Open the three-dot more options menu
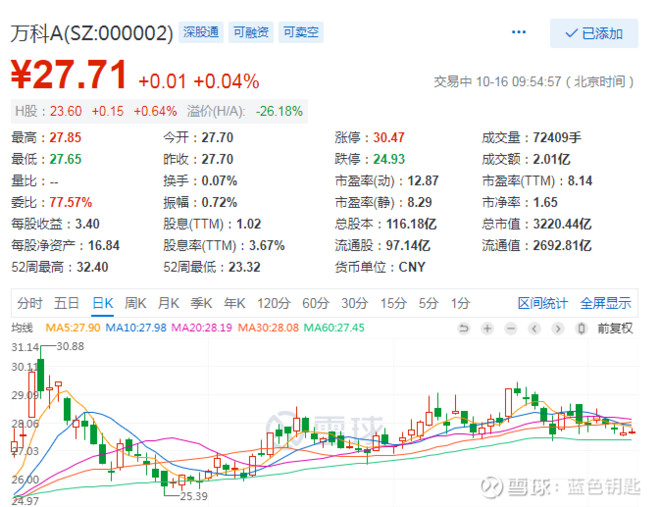 pyautogui.click(x=518, y=32)
